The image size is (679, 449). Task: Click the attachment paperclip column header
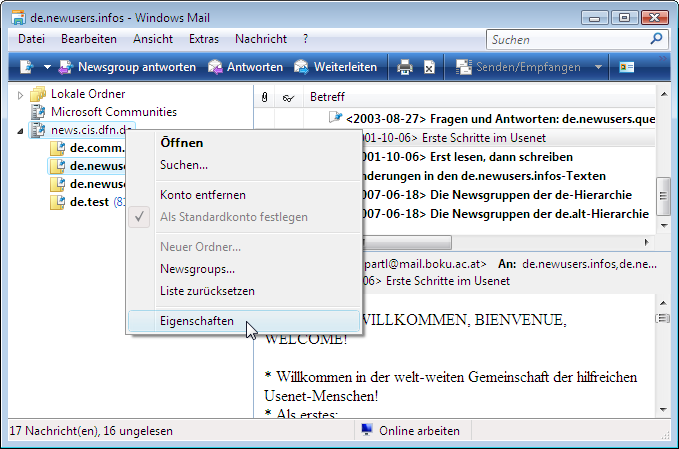point(264,98)
